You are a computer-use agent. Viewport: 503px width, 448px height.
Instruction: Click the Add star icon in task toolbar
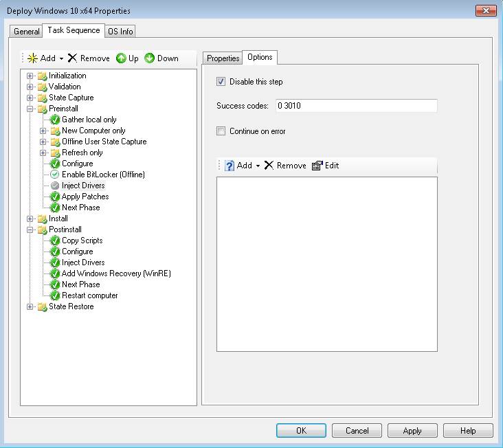[x=32, y=58]
